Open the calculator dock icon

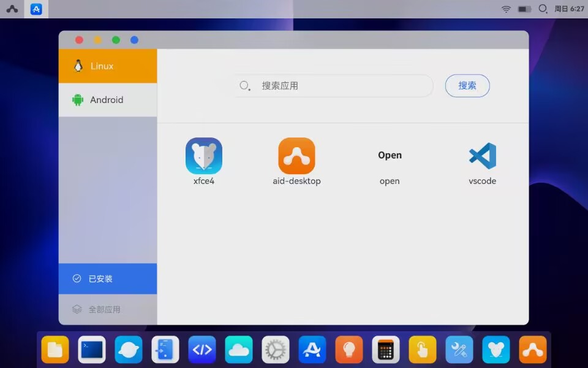386,350
